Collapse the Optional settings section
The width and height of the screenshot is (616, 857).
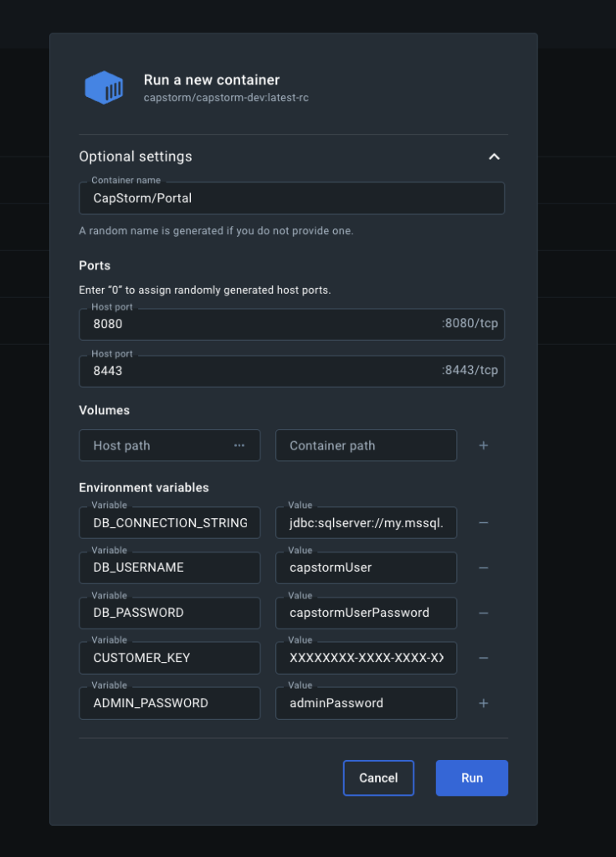(494, 157)
